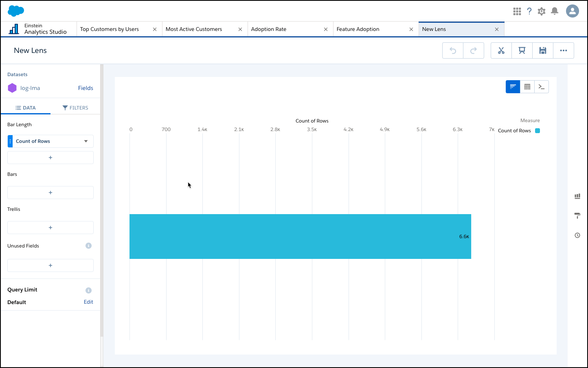Open the FILTERS tab
The width and height of the screenshot is (588, 368).
coord(75,108)
